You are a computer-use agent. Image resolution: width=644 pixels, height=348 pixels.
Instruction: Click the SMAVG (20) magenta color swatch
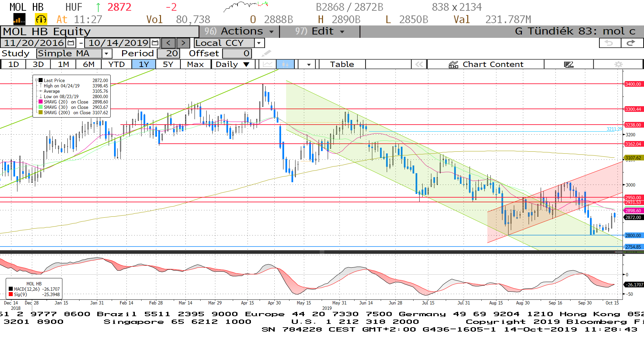coord(41,102)
